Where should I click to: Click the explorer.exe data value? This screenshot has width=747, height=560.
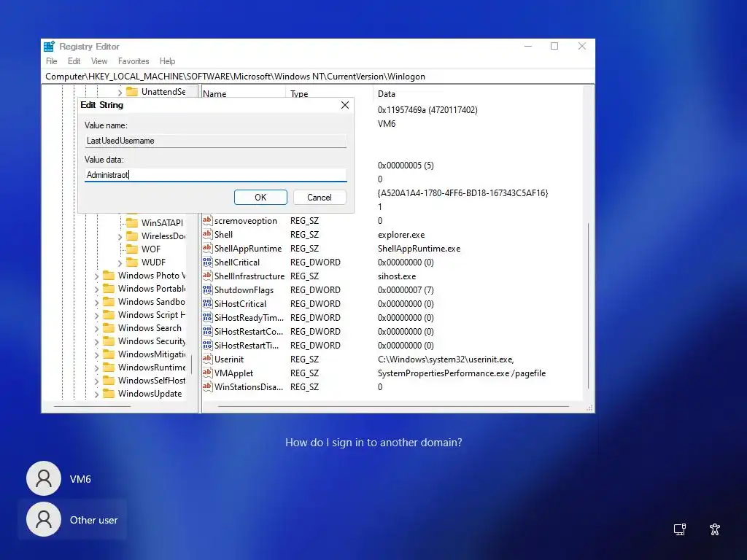[x=401, y=235]
